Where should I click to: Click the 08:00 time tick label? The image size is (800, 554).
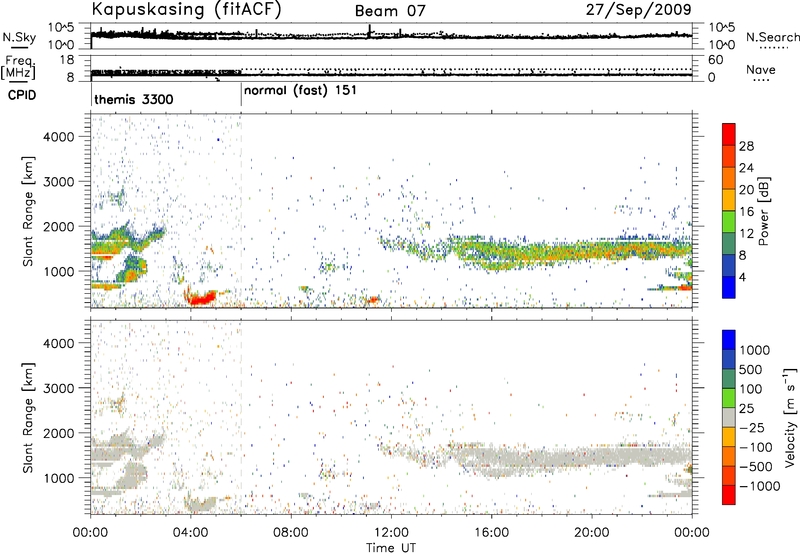(x=291, y=533)
